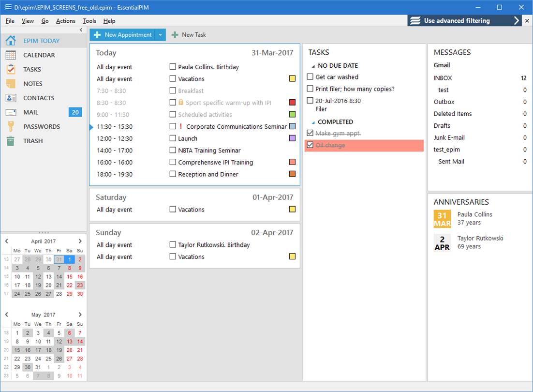Open the Notes module icon
The width and height of the screenshot is (533, 392).
tap(11, 83)
